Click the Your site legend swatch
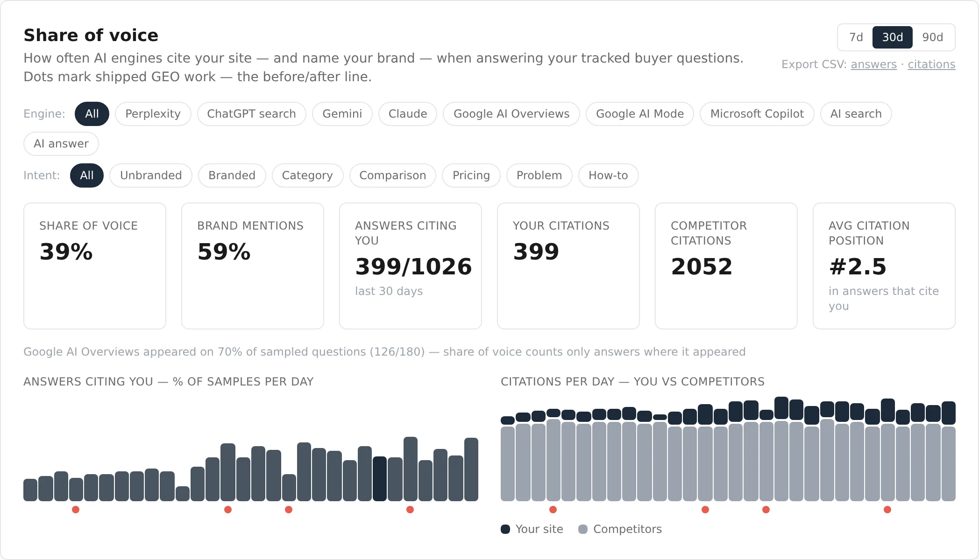979x560 pixels. click(x=505, y=529)
